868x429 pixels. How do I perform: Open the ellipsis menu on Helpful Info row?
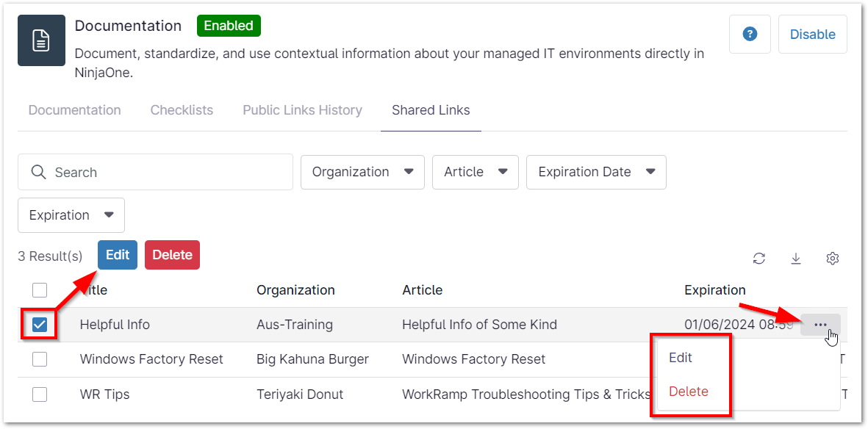coord(820,324)
